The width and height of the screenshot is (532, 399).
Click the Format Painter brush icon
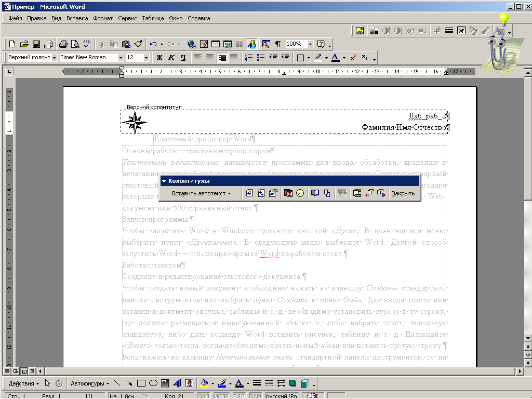pyautogui.click(x=138, y=44)
